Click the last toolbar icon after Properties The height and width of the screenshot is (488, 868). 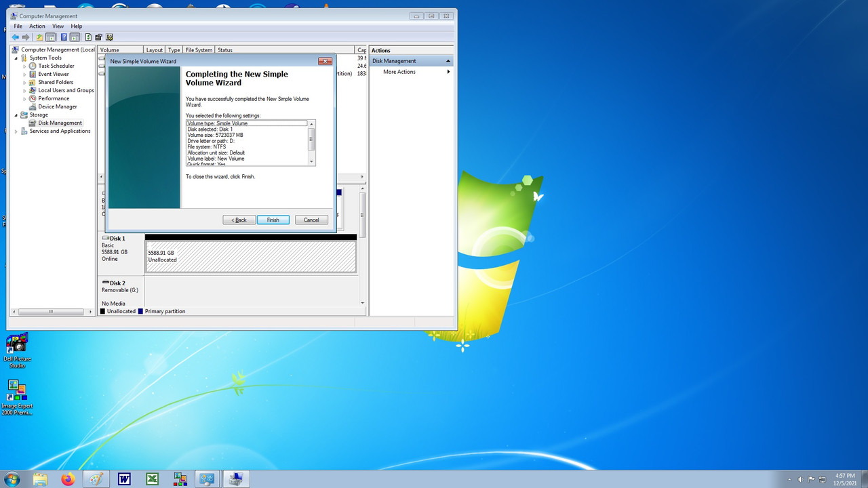pyautogui.click(x=109, y=37)
